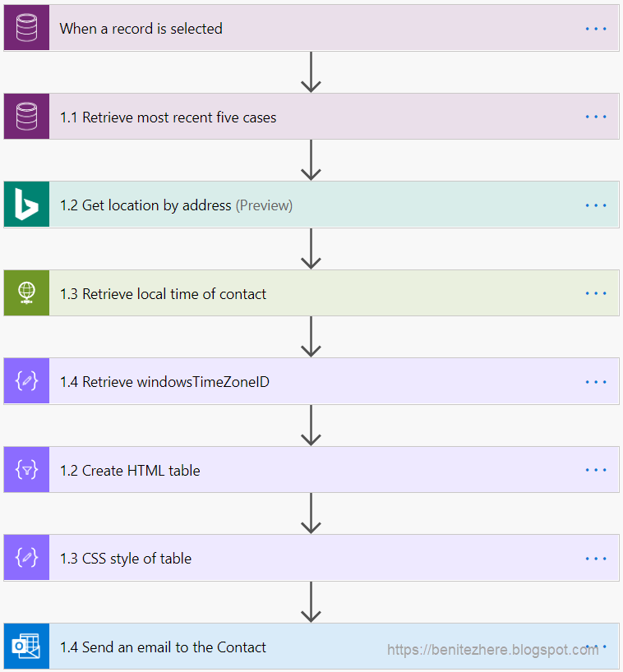The width and height of the screenshot is (623, 672).
Task: Click the arrow between the first two steps
Action: (x=311, y=71)
